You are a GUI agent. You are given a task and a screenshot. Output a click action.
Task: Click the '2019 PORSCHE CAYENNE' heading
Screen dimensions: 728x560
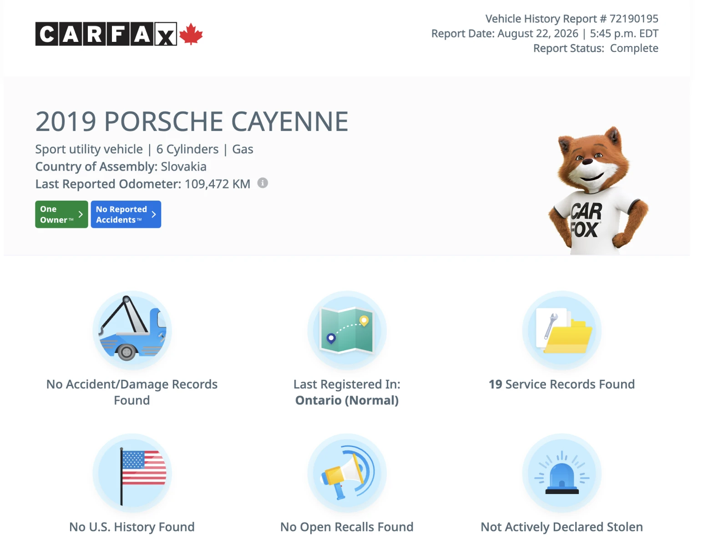pyautogui.click(x=192, y=121)
